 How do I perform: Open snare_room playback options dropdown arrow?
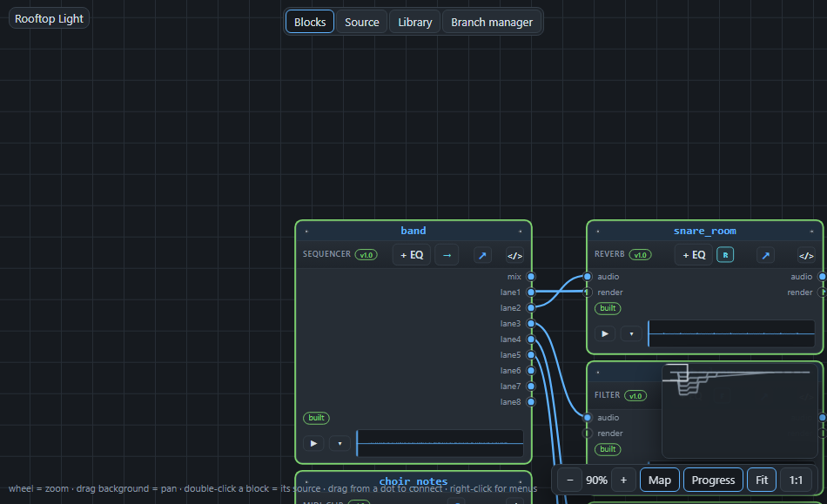[631, 333]
